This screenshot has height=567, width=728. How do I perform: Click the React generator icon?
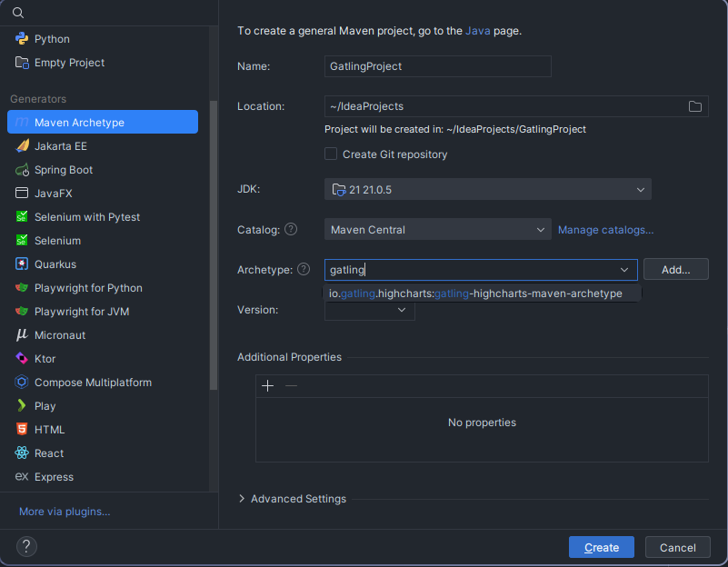[22, 453]
